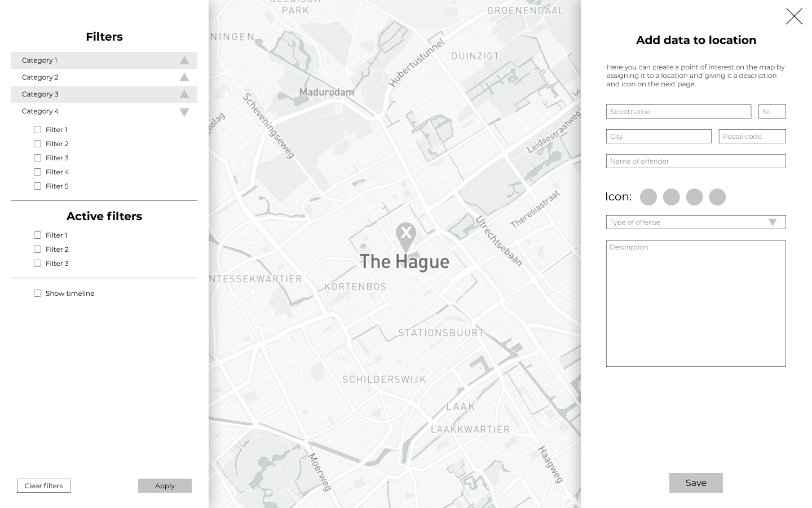Select the fourth icon circle option
Image resolution: width=812 pixels, height=508 pixels.
tap(717, 197)
